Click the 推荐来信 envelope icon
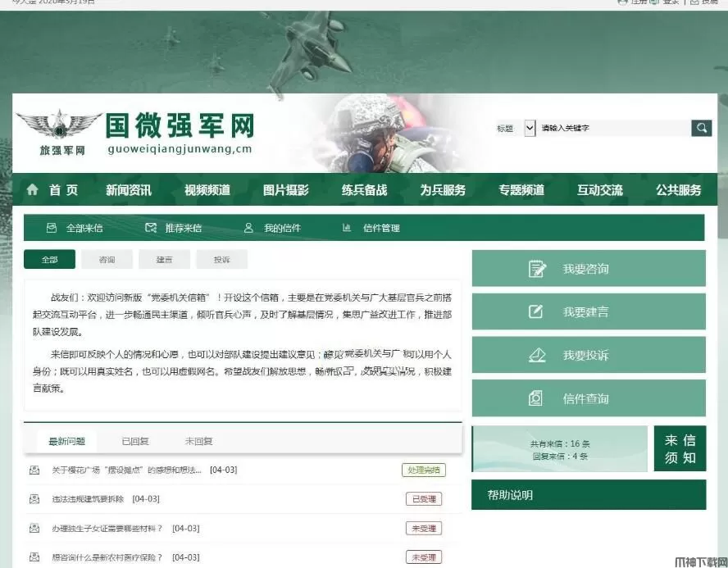 coord(150,228)
